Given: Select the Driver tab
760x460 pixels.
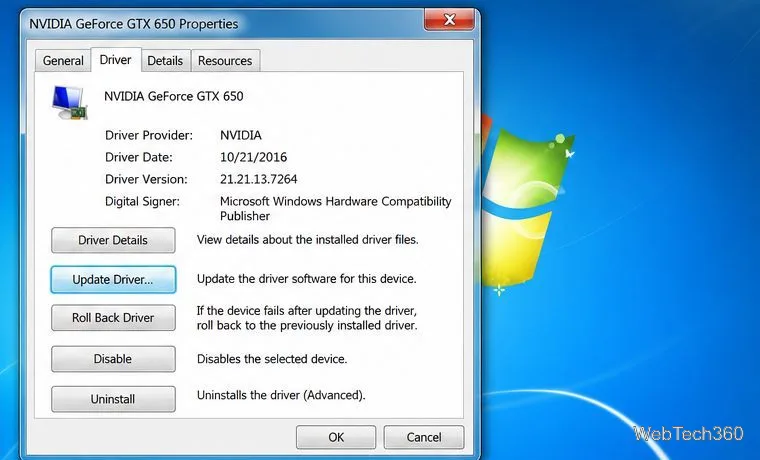Looking at the screenshot, I should (115, 60).
